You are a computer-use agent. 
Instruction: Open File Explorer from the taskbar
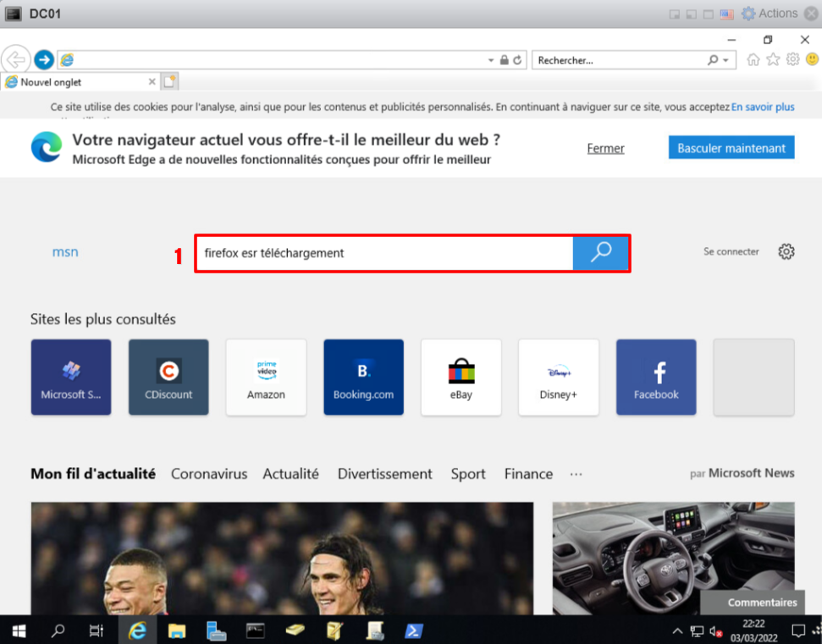(177, 630)
